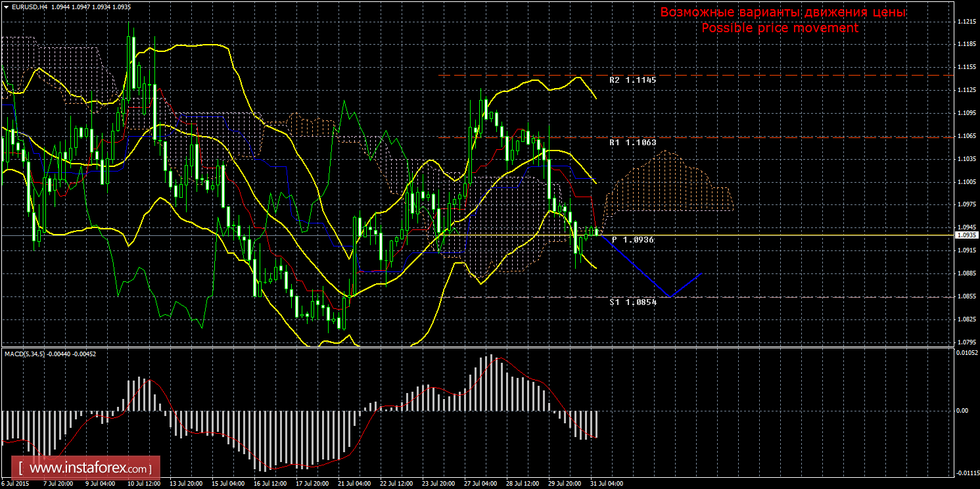Select the R2 1.1145 resistance label
The height and width of the screenshot is (489, 980).
click(x=633, y=80)
